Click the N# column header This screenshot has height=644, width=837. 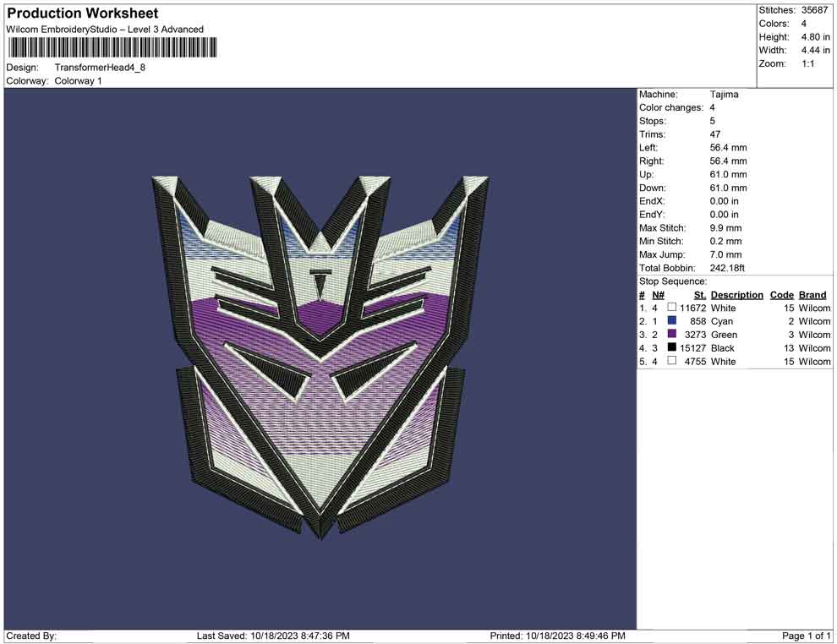coord(658,295)
